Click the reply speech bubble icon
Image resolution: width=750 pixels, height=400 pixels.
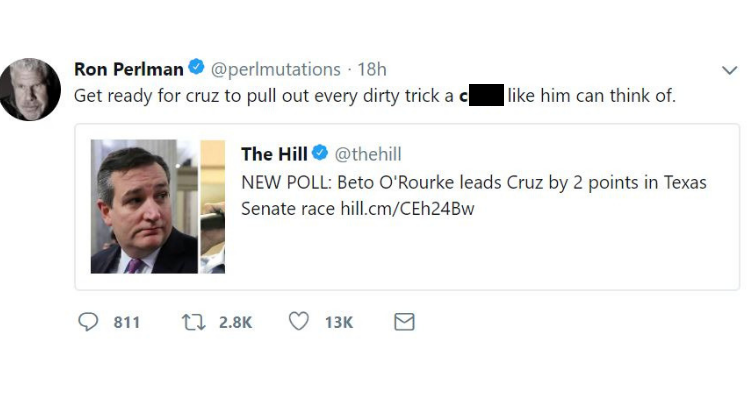tap(90, 322)
